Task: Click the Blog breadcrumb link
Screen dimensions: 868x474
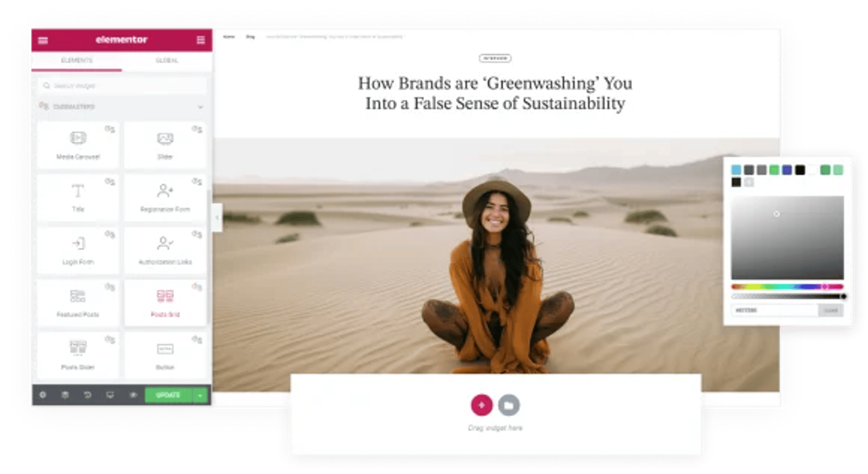Action: point(250,37)
